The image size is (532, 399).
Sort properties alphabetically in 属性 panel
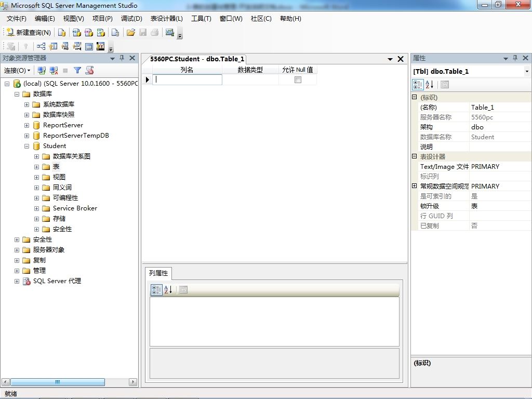coord(430,85)
